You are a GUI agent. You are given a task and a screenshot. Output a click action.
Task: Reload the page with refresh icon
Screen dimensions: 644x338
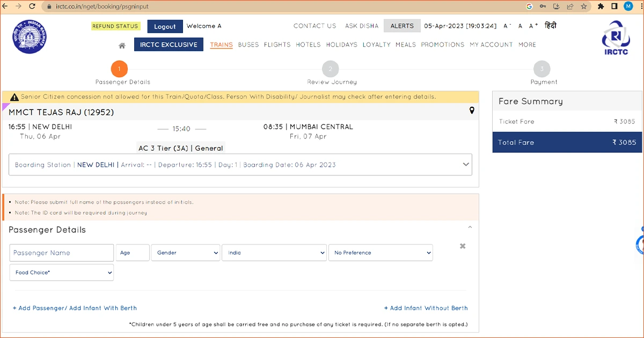click(x=32, y=6)
